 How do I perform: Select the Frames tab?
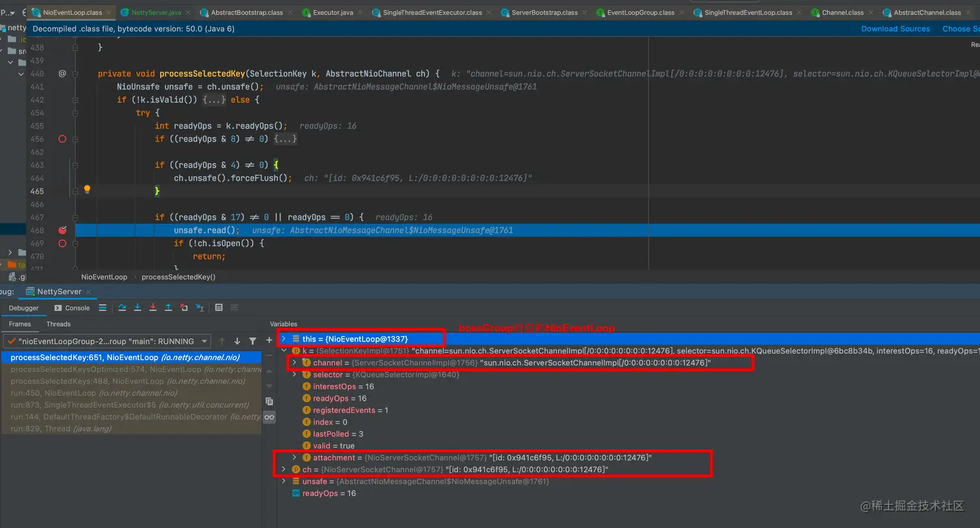click(x=19, y=324)
